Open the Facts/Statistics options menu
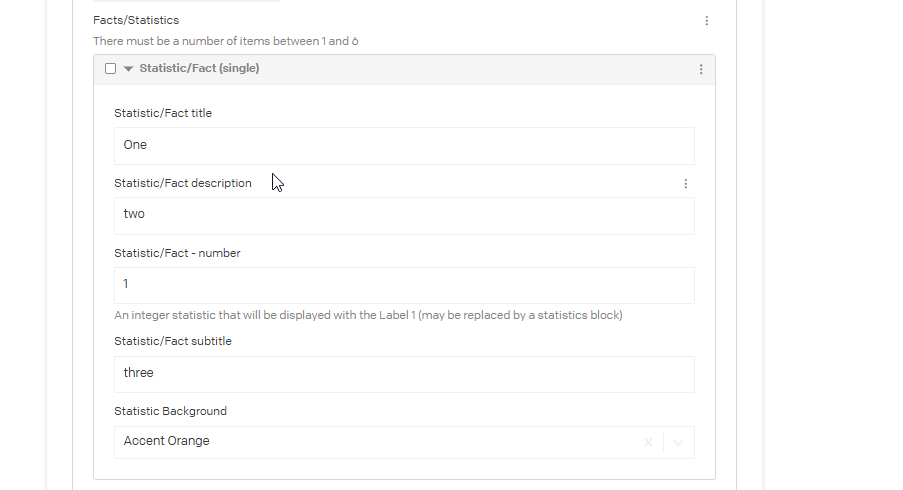The width and height of the screenshot is (903, 490). coord(707,21)
